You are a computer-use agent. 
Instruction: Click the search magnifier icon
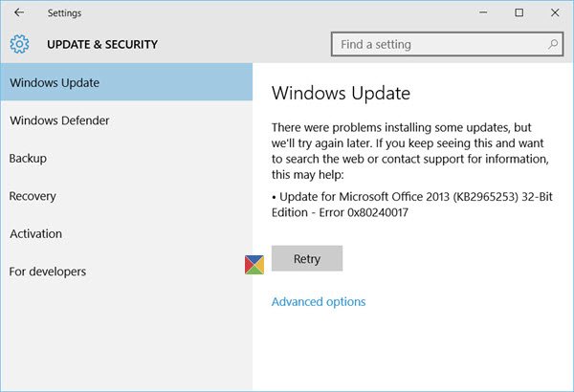tap(554, 44)
